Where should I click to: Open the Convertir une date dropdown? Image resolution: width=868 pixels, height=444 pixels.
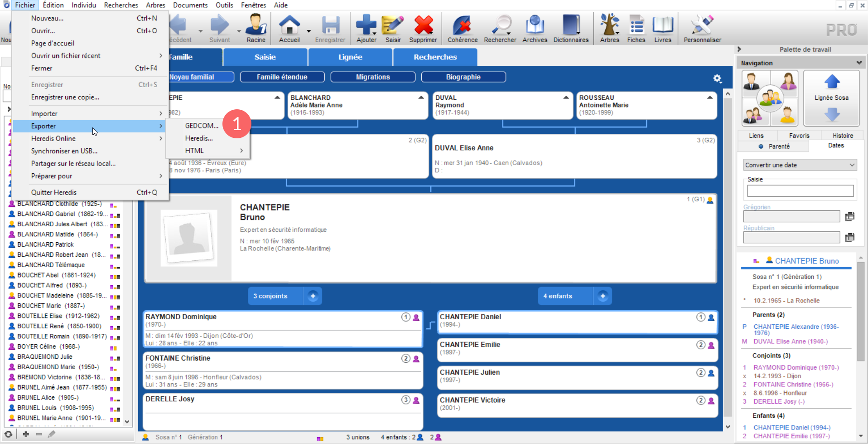(x=800, y=165)
